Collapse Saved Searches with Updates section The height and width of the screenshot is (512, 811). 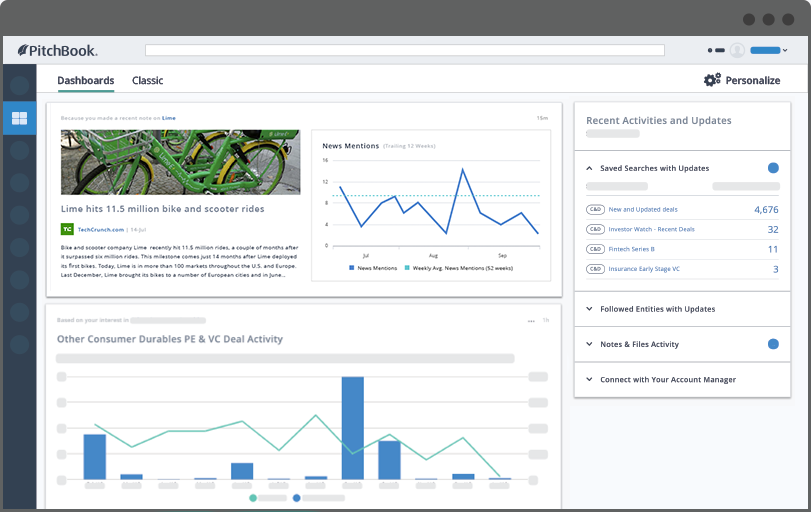(x=589, y=168)
